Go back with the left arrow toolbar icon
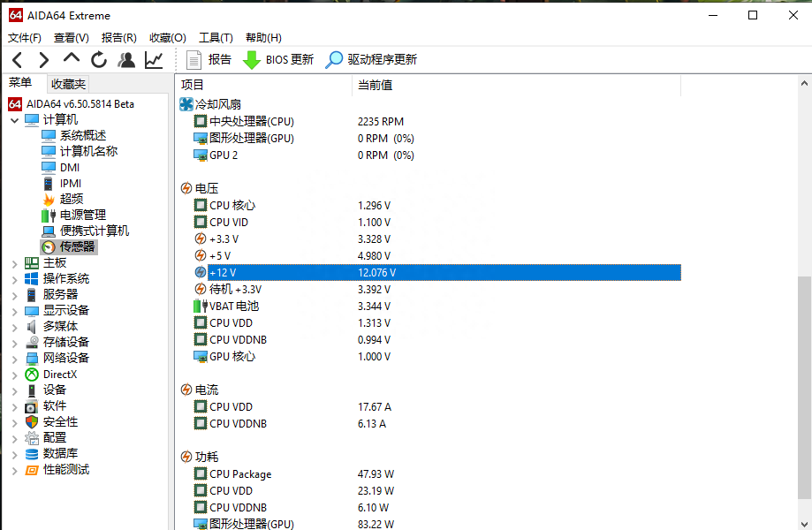Viewport: 812px width, 530px height. [17, 60]
